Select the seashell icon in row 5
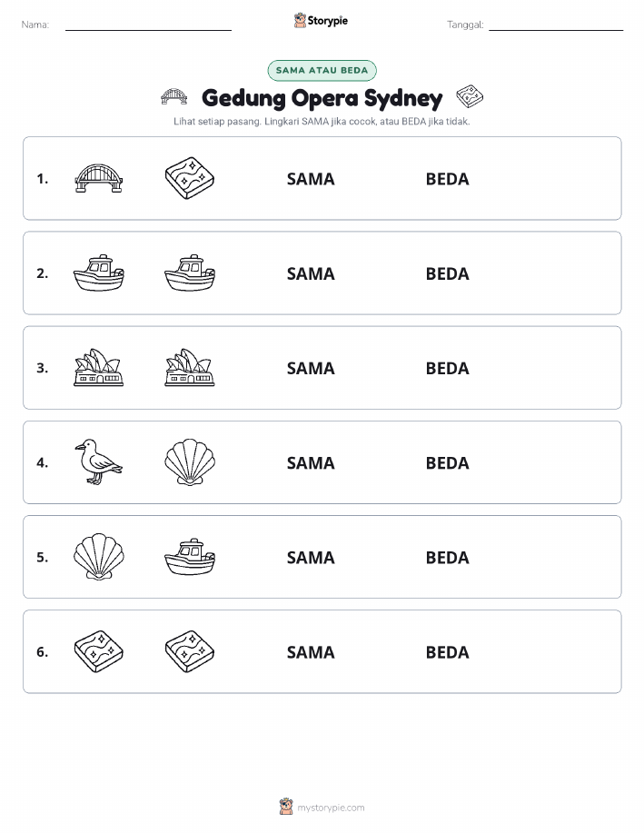The height and width of the screenshot is (833, 644). click(x=98, y=556)
